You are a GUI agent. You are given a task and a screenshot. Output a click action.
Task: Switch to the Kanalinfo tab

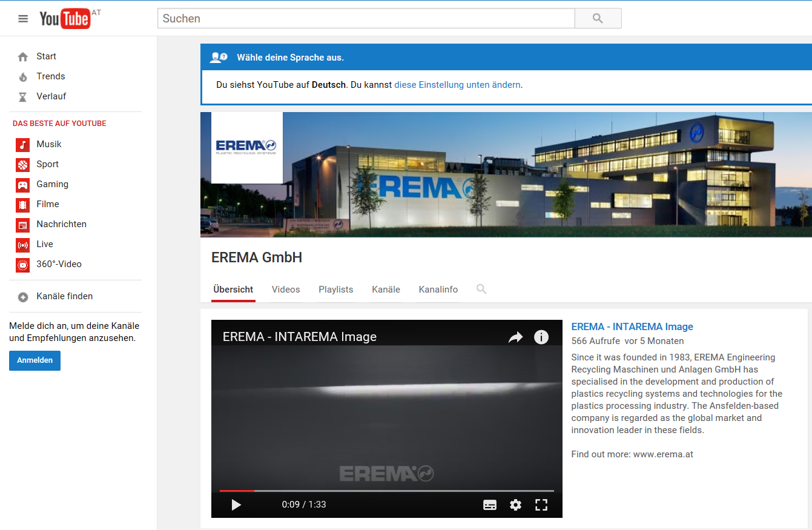(438, 290)
